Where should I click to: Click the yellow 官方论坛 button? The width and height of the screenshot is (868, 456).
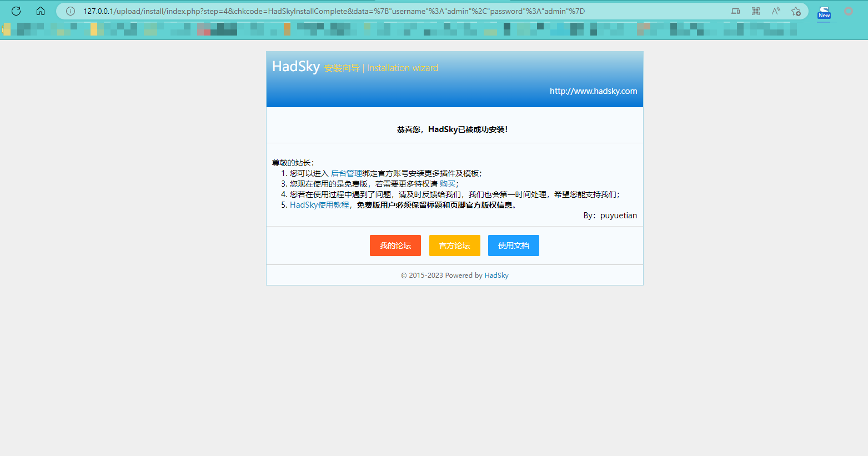click(455, 245)
